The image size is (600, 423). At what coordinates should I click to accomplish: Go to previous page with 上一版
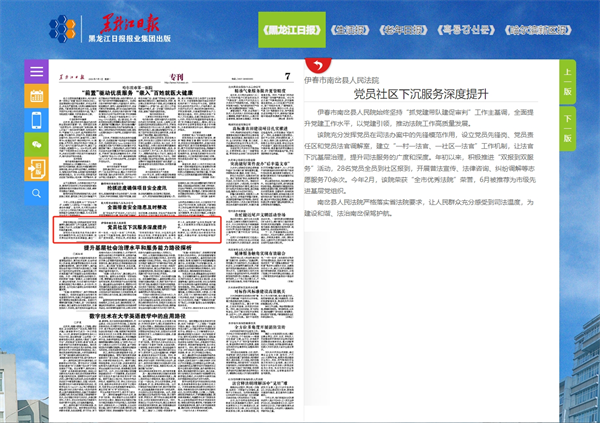tap(567, 83)
